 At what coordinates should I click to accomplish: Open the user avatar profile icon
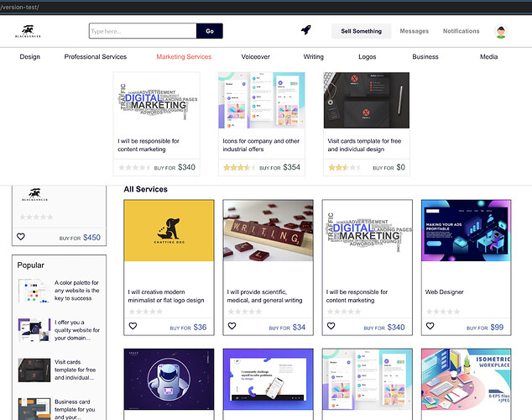(501, 32)
